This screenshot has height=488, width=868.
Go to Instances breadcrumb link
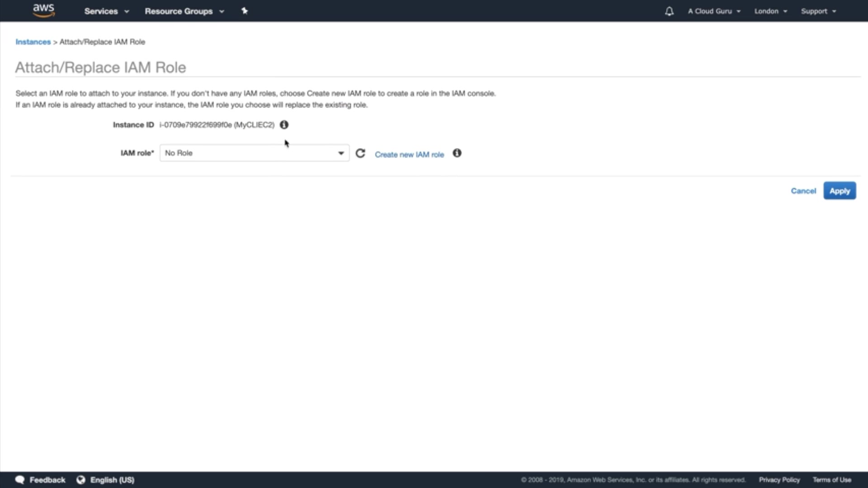coord(33,42)
